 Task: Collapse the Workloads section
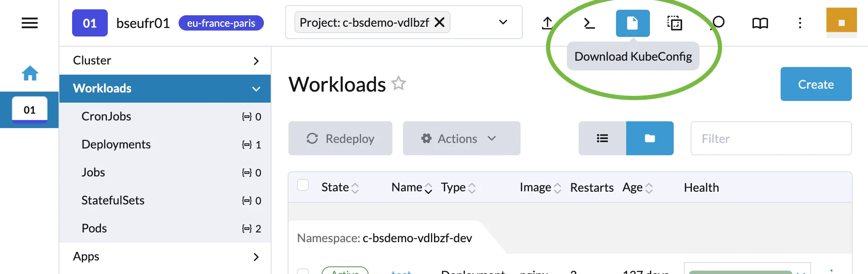[165, 88]
